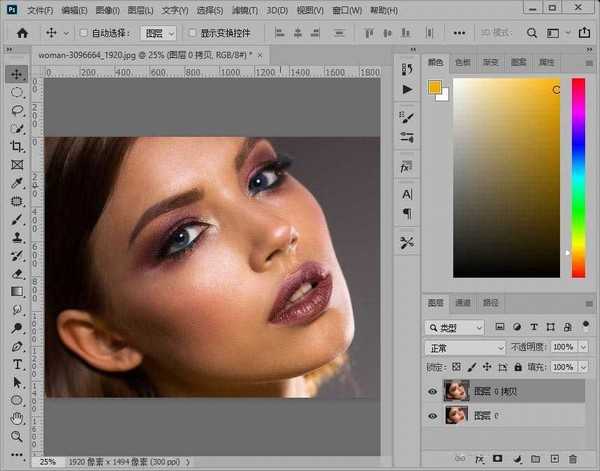Check the 显示变换控件 checkbox
This screenshot has width=600, height=471.
click(191, 33)
